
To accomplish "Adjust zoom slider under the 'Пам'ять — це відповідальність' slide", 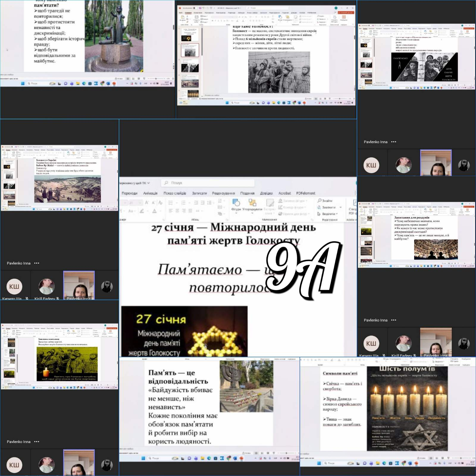I will click(286, 453).
